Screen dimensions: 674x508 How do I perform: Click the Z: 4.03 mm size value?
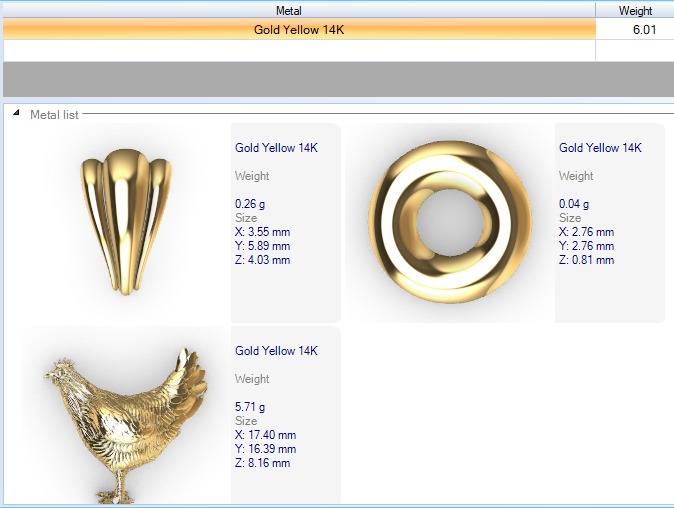(262, 260)
